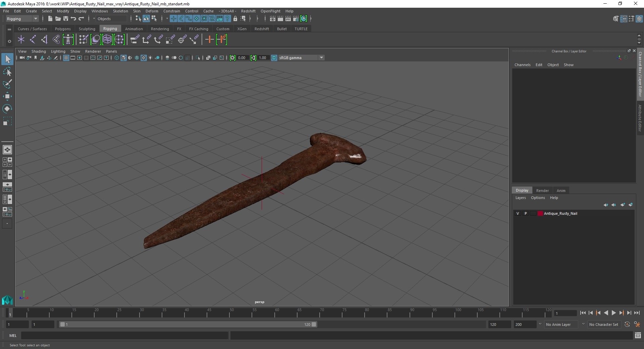Toggle viewport grid display button
The width and height of the screenshot is (644, 349).
[x=66, y=58]
